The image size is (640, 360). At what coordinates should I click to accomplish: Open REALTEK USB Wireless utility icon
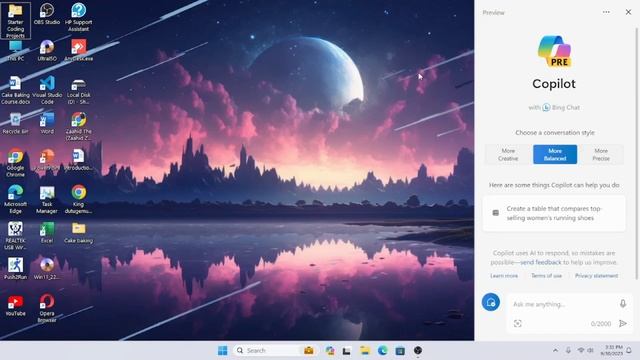tap(16, 236)
